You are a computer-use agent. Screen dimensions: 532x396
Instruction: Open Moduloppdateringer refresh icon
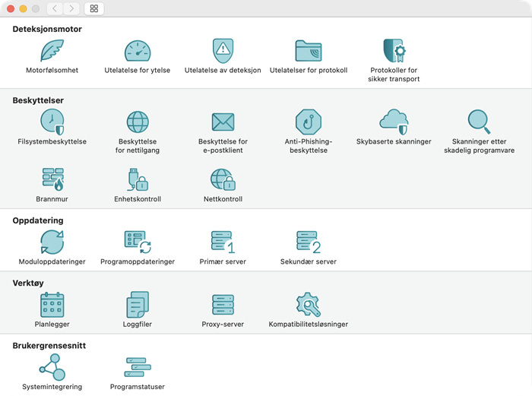coord(52,242)
